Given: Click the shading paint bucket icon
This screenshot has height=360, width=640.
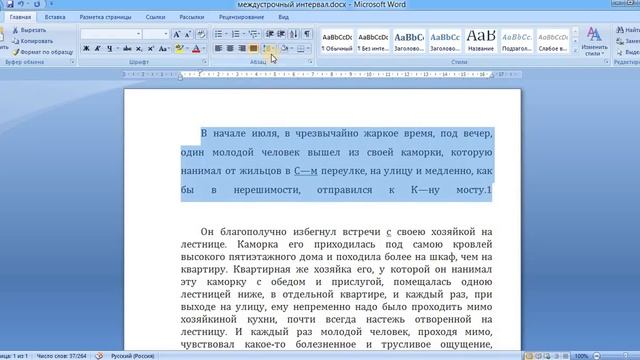Looking at the screenshot, I should click(x=284, y=49).
